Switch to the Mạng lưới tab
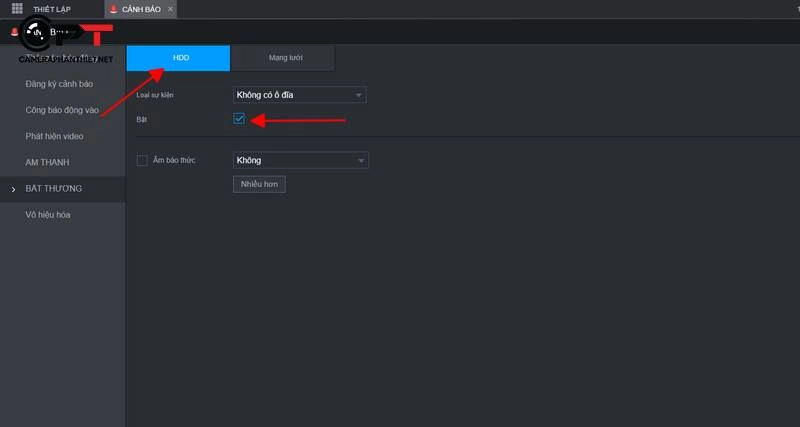The image size is (800, 427). 284,58
